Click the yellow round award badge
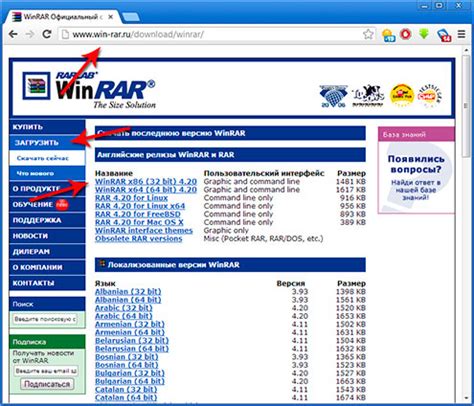Viewport: 474px width, 406px height. pyautogui.click(x=402, y=95)
